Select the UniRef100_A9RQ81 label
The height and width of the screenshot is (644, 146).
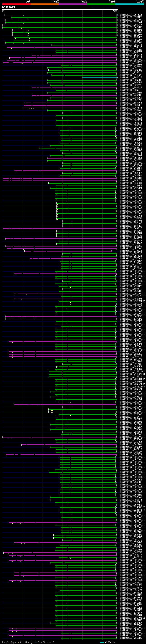pos(131,42)
